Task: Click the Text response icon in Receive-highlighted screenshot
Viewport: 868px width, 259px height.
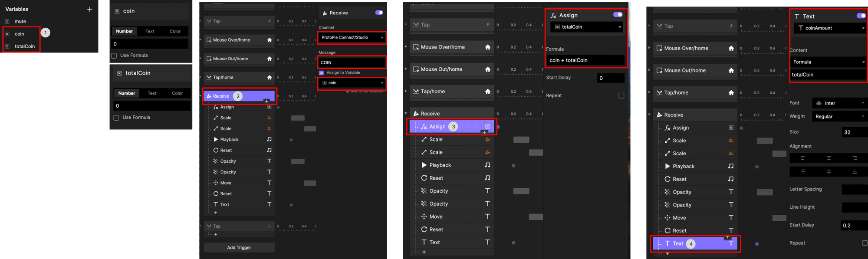Action: [x=269, y=204]
